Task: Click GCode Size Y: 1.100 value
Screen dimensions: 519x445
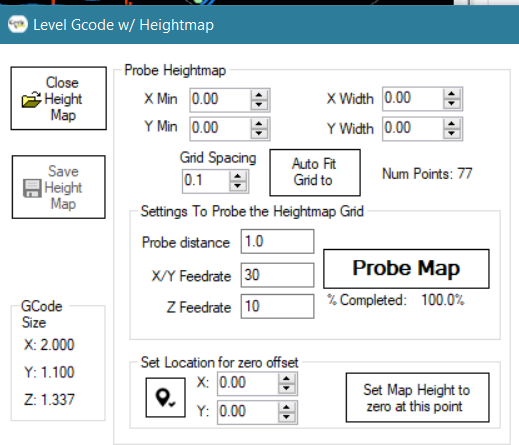Action: pyautogui.click(x=49, y=372)
